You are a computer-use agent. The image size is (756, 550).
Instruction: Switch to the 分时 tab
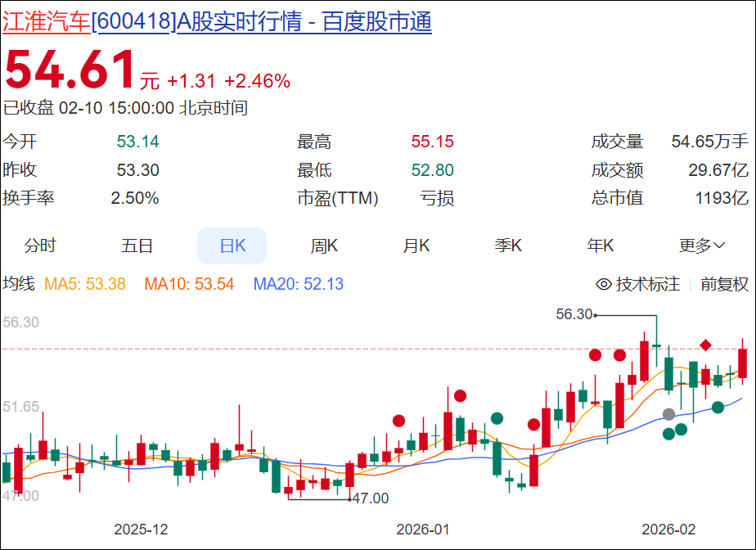tap(39, 246)
